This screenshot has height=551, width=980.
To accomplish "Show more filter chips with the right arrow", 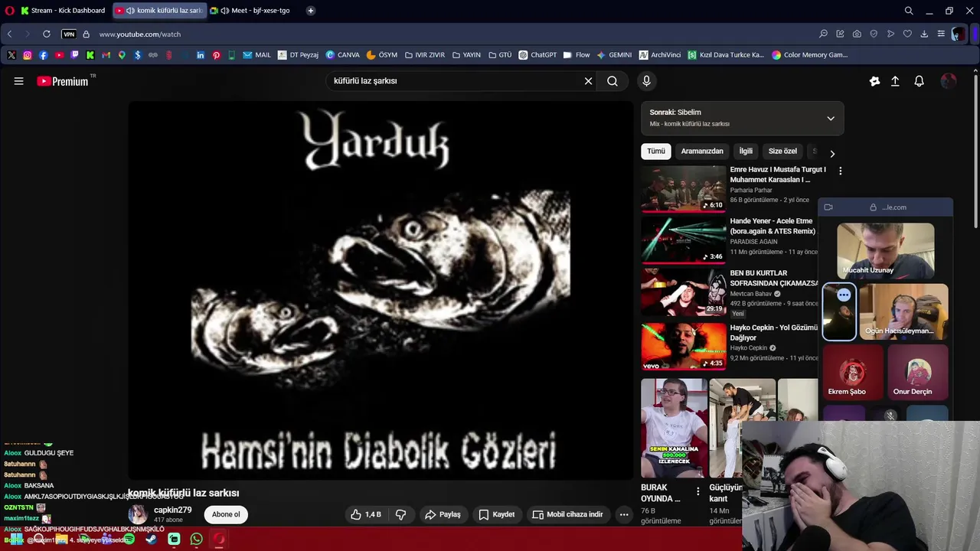I will tap(832, 154).
